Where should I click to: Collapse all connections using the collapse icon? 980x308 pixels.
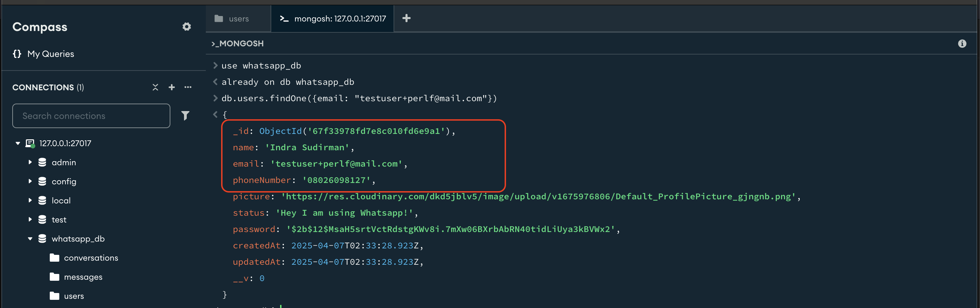pos(155,87)
